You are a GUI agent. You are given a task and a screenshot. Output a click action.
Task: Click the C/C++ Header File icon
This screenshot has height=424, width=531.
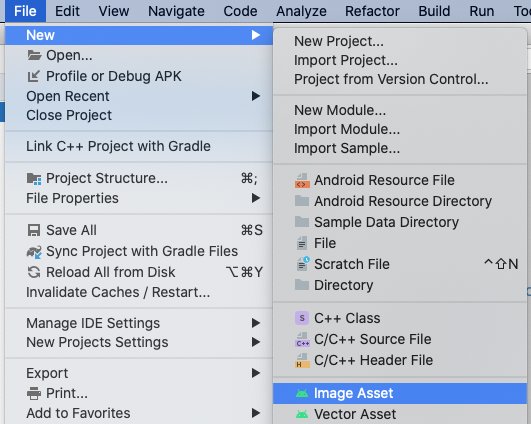coord(302,360)
